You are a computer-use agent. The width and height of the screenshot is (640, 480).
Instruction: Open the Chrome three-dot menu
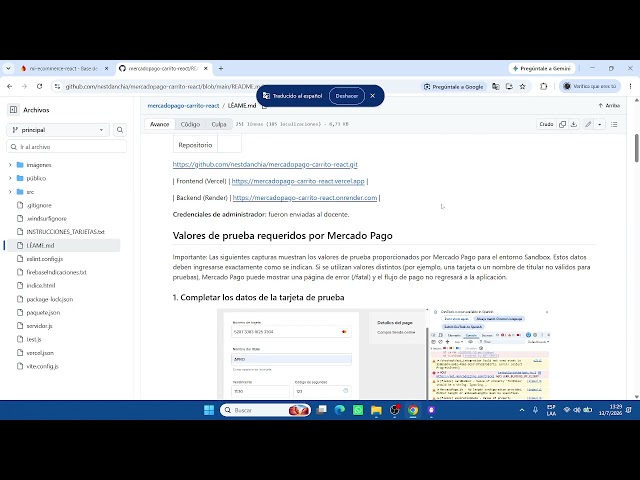click(630, 87)
